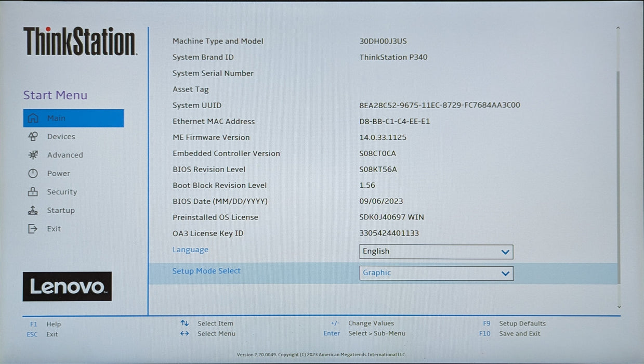Select the Power menu

point(58,174)
